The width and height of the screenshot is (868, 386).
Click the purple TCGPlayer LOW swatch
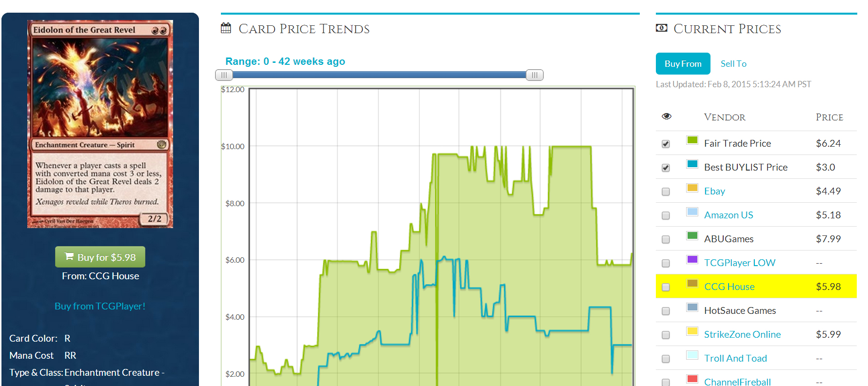(692, 260)
